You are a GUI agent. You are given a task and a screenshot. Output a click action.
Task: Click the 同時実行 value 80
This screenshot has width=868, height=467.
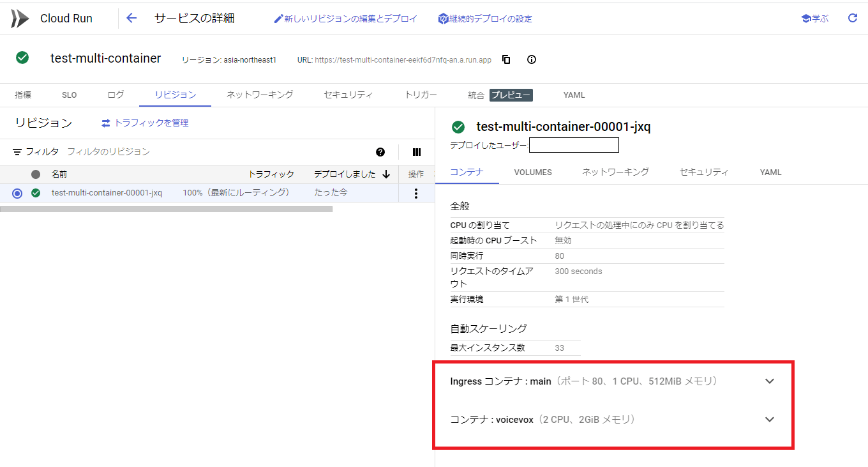pyautogui.click(x=560, y=256)
